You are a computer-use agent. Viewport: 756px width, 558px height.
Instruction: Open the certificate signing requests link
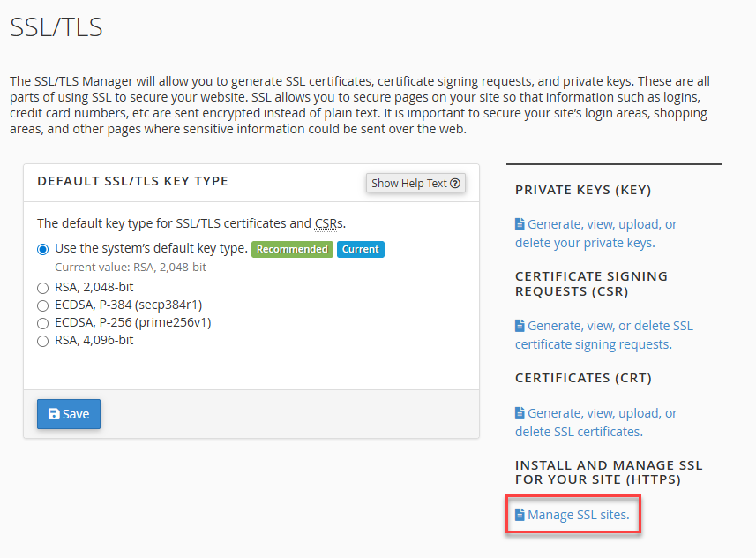pos(603,334)
